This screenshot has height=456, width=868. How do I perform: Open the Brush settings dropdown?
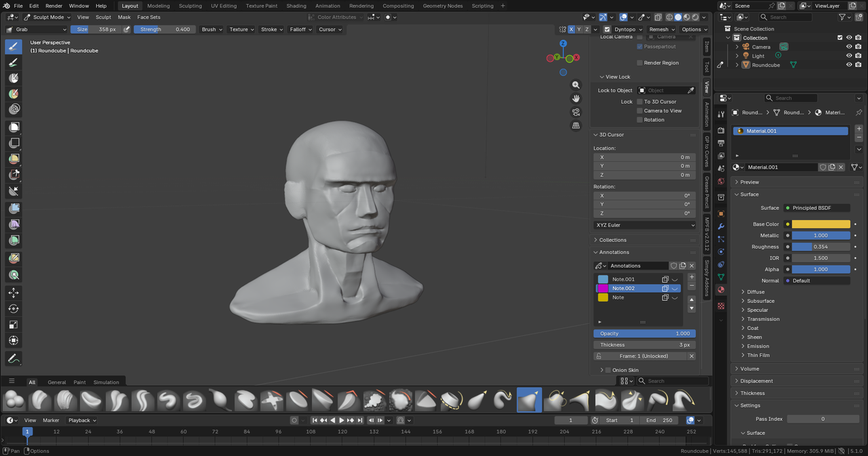[x=212, y=29]
